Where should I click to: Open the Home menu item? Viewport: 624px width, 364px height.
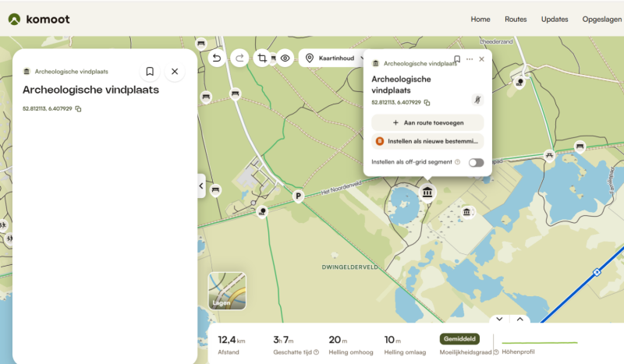(x=480, y=19)
